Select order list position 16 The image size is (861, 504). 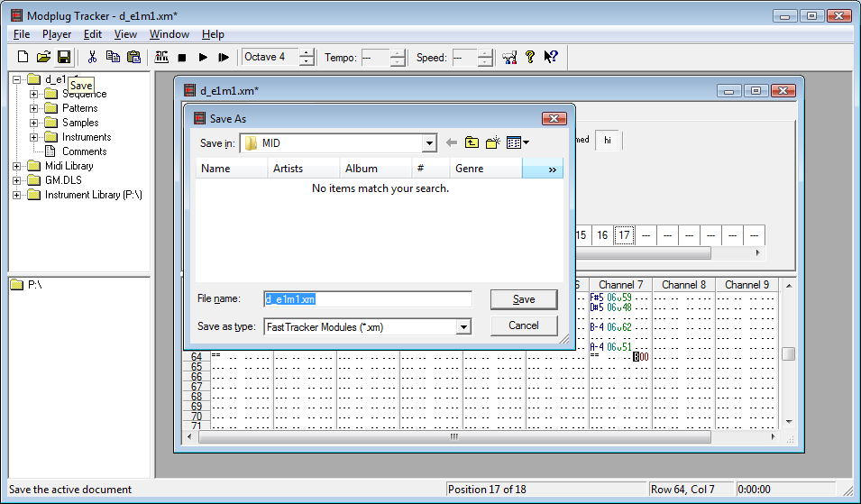tap(602, 235)
